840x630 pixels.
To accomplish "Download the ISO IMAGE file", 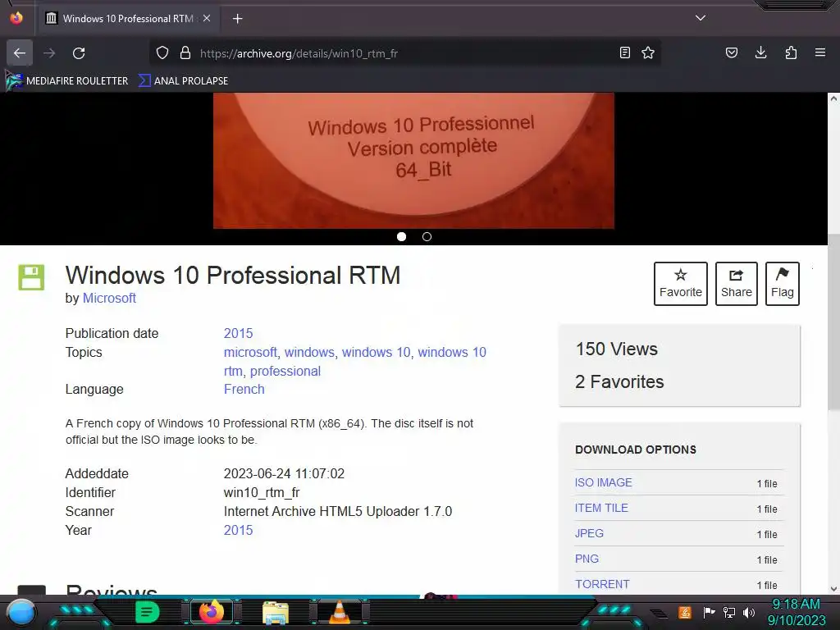I will (x=603, y=482).
